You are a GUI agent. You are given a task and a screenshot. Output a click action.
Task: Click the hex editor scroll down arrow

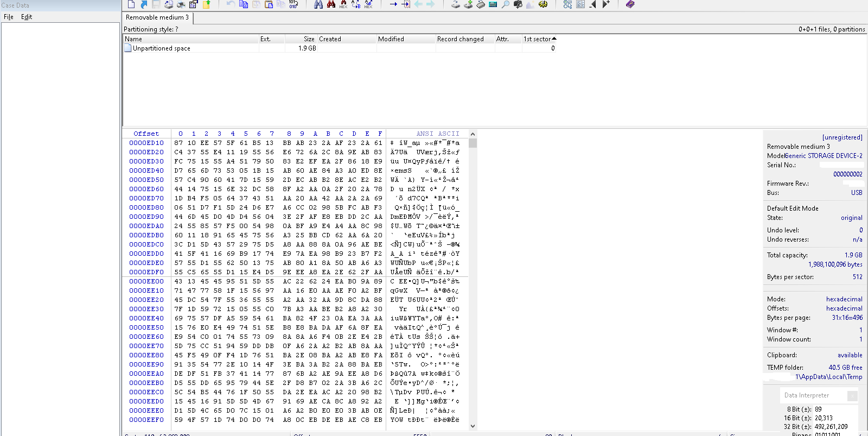click(473, 426)
